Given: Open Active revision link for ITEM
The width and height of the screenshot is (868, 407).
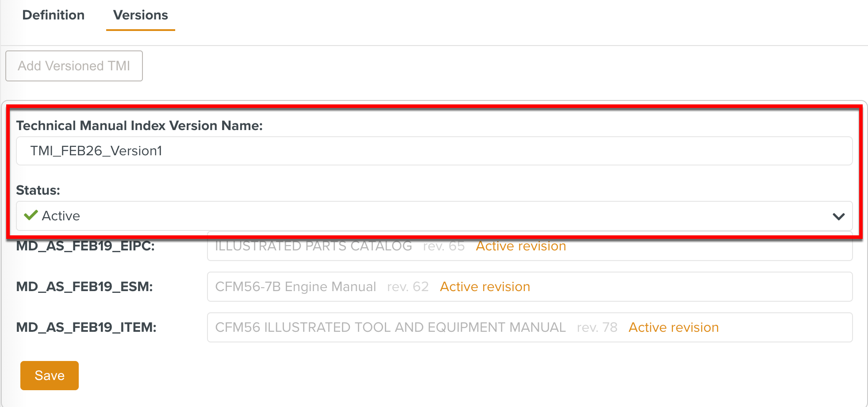Looking at the screenshot, I should tap(673, 327).
